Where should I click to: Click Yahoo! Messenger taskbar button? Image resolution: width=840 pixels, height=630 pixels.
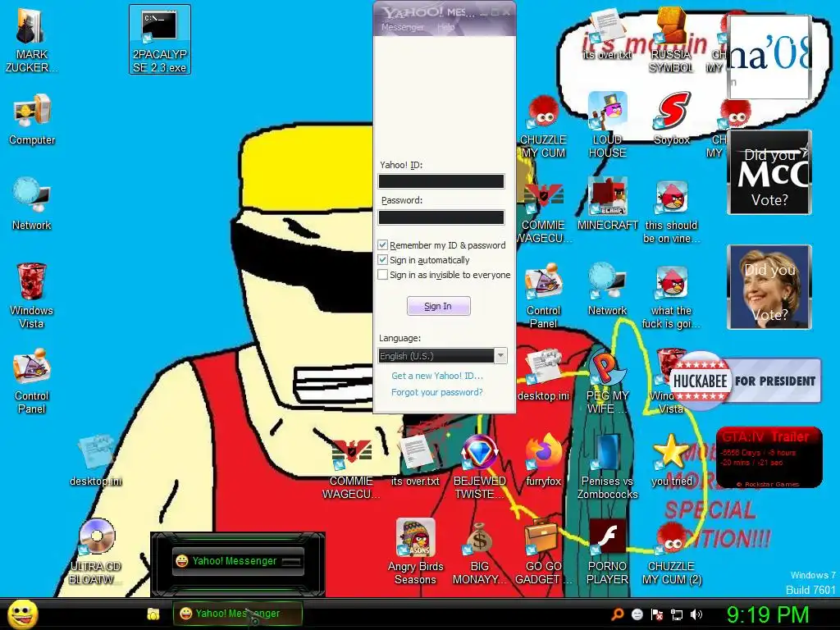[x=237, y=614]
